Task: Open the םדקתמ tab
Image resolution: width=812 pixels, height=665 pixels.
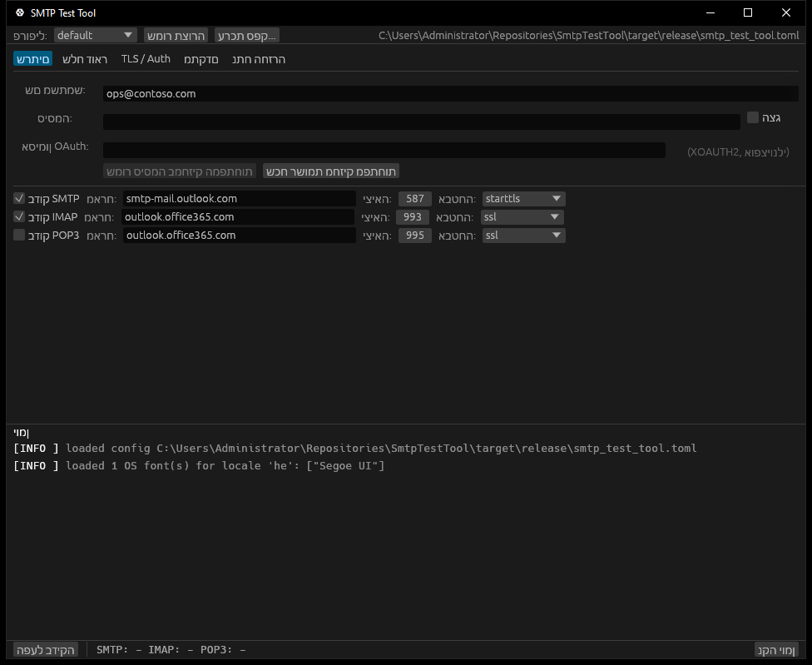Action: click(x=201, y=59)
